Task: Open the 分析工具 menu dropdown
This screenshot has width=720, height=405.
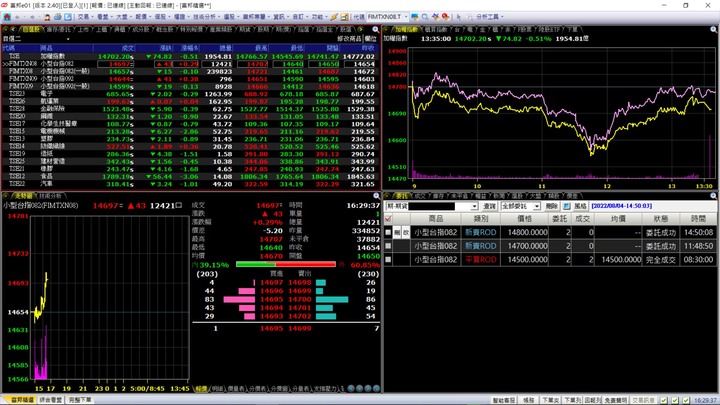Action: tap(489, 17)
